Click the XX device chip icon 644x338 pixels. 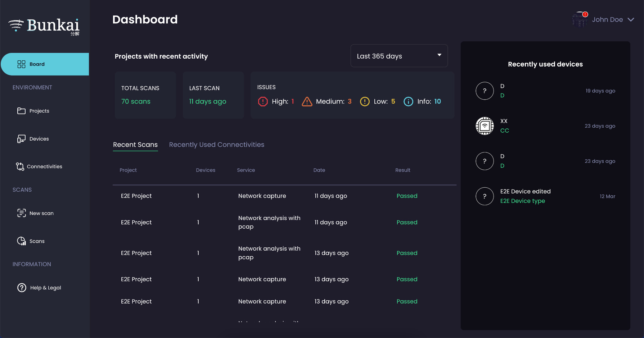click(x=485, y=126)
